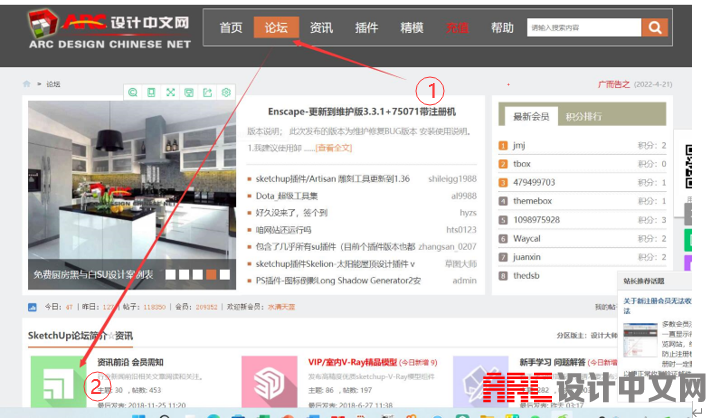Open the Artisan 雕刻工具 post

tap(332, 179)
